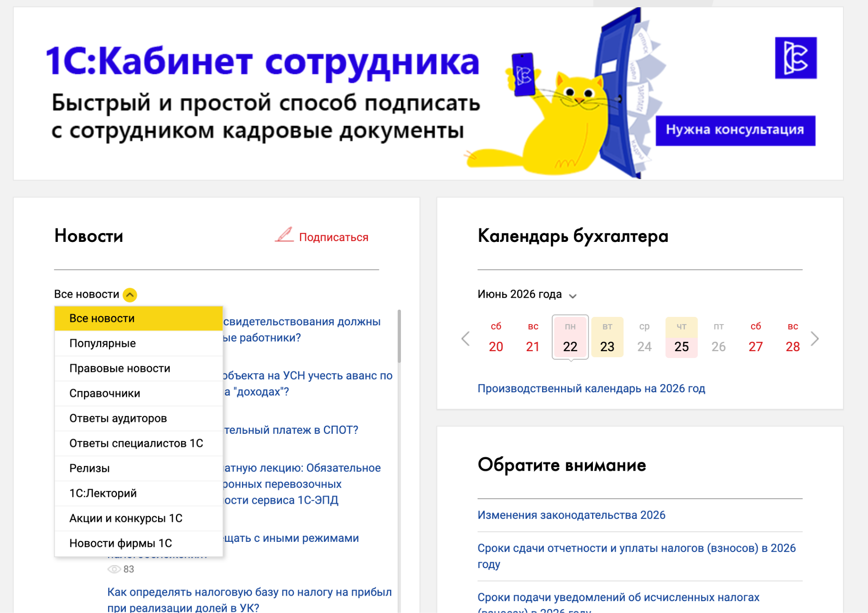Select Wednesday 24 in calendar

(644, 338)
